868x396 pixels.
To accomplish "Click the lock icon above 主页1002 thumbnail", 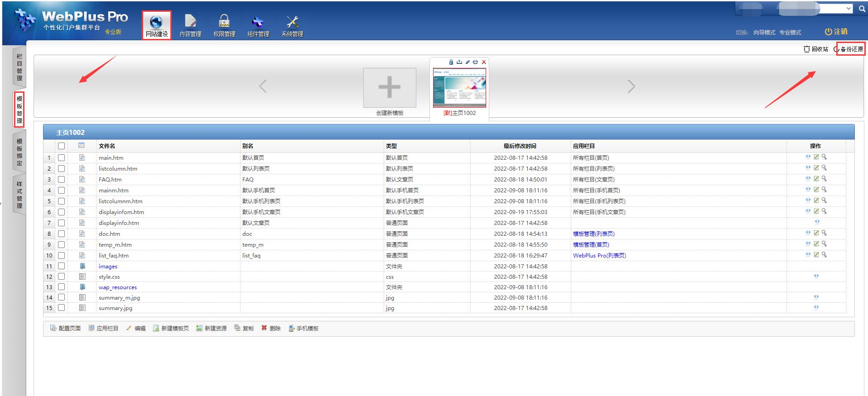I will pos(451,62).
